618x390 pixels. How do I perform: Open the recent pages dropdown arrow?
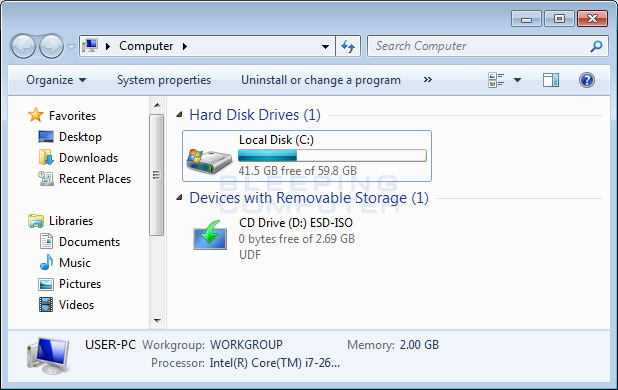click(x=71, y=47)
